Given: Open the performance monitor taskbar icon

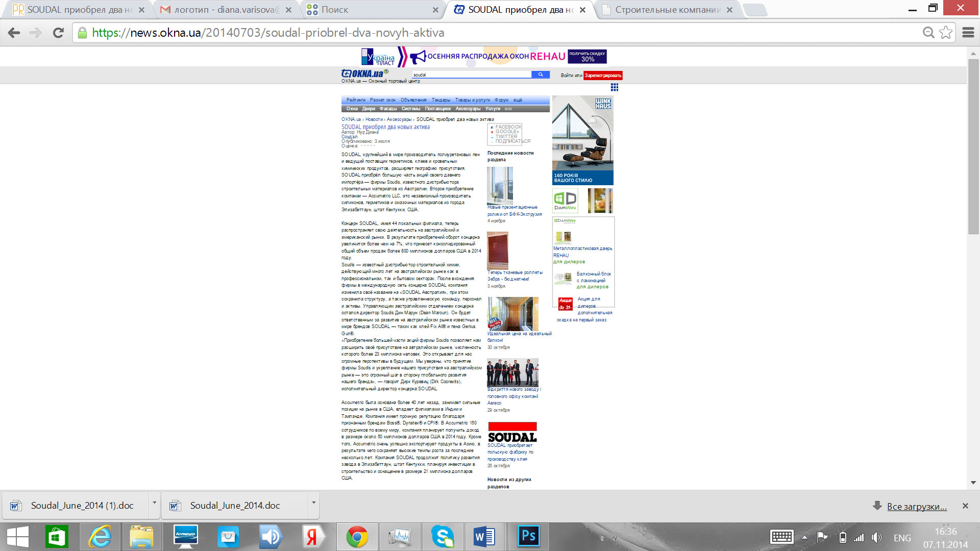Looking at the screenshot, I should (400, 537).
